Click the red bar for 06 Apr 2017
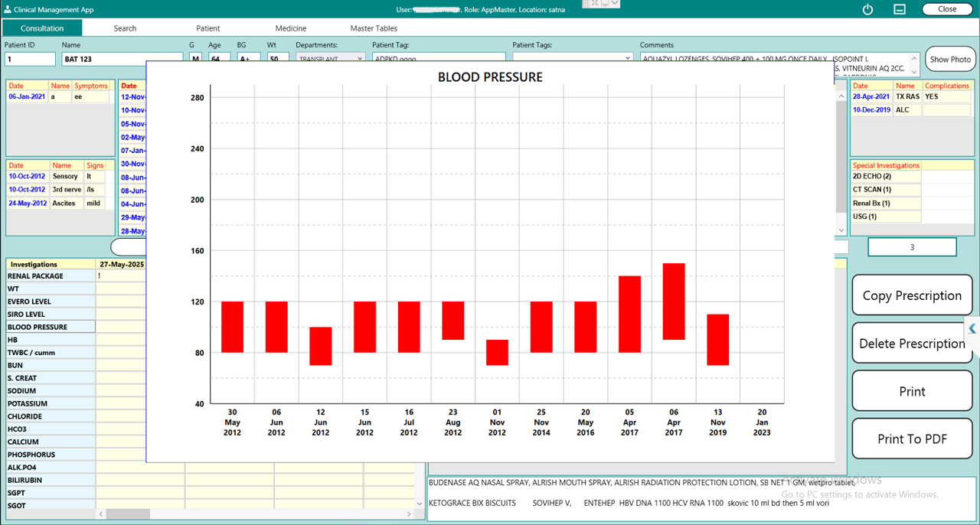This screenshot has width=980, height=525. 674,302
